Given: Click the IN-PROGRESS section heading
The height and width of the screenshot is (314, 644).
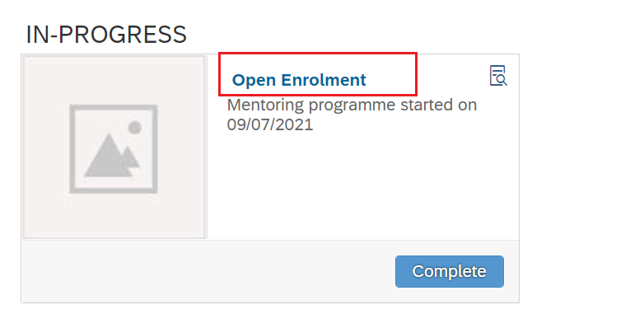Looking at the screenshot, I should (106, 35).
